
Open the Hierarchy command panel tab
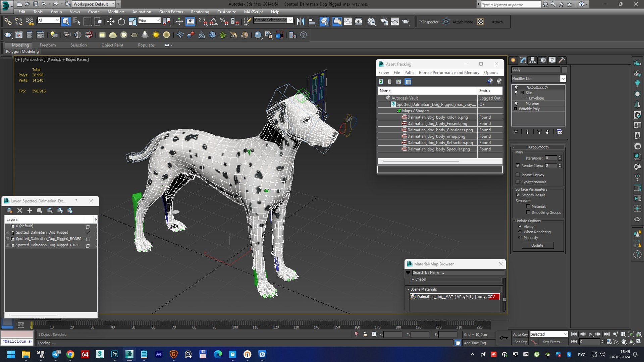(533, 60)
